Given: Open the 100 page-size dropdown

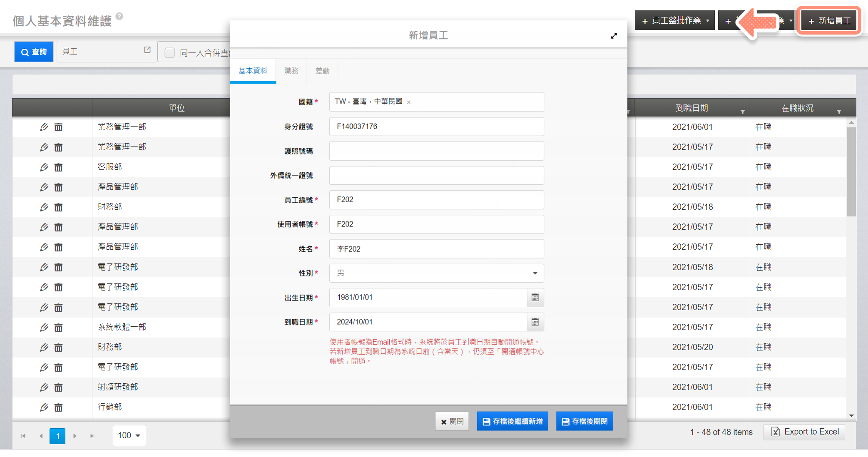Looking at the screenshot, I should 129,435.
